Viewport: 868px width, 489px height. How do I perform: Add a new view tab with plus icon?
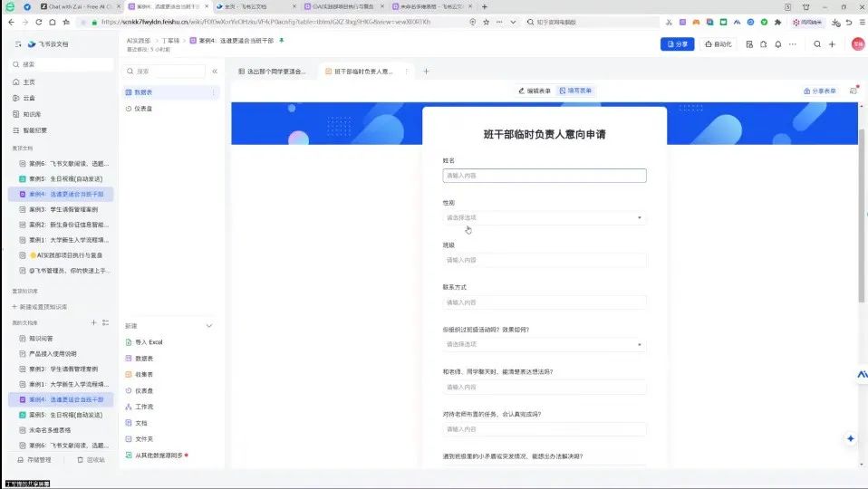(427, 71)
